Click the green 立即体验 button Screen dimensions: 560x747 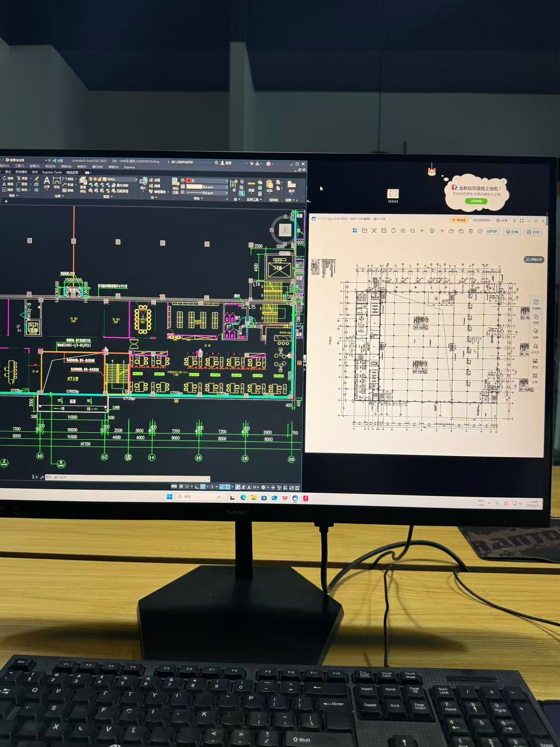(476, 201)
